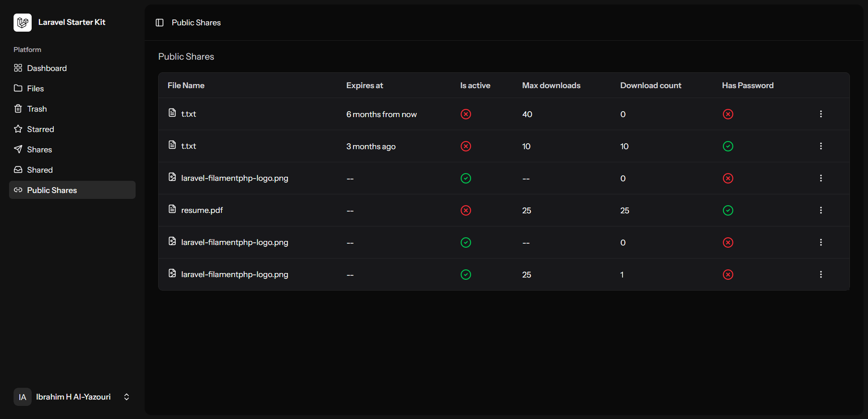The height and width of the screenshot is (419, 868).
Task: Click download count 25 in resume.pdf row
Action: tap(625, 211)
